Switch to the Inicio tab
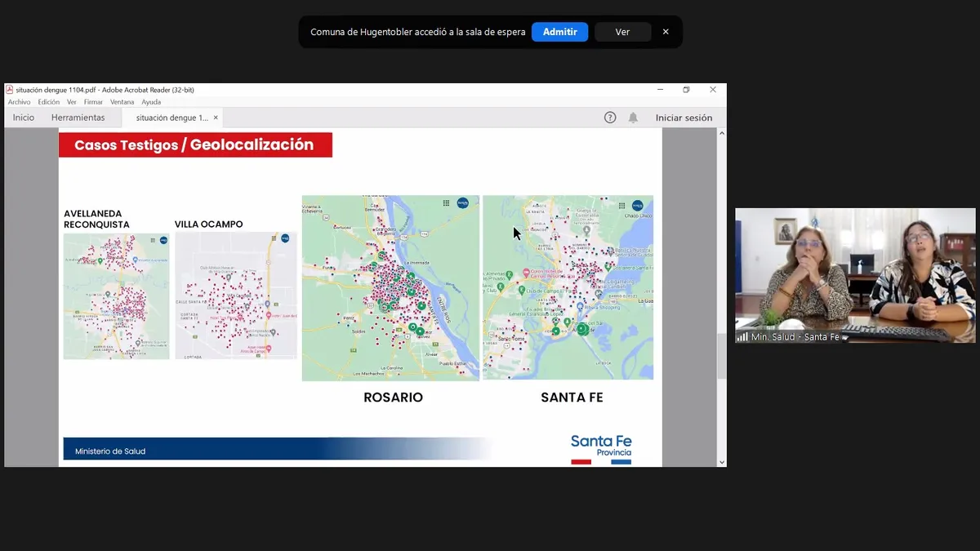Image resolution: width=980 pixels, height=551 pixels. tap(23, 117)
